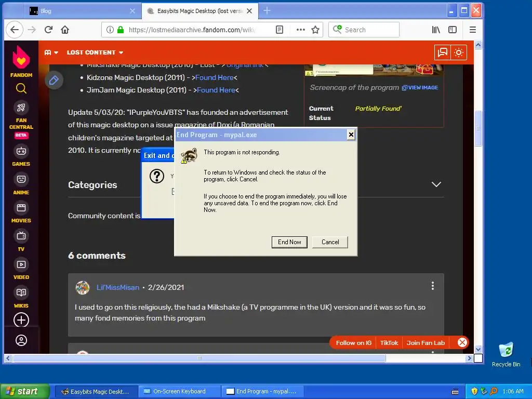The image size is (532, 399).
Task: Toggle light theme sun icon
Action: [459, 52]
